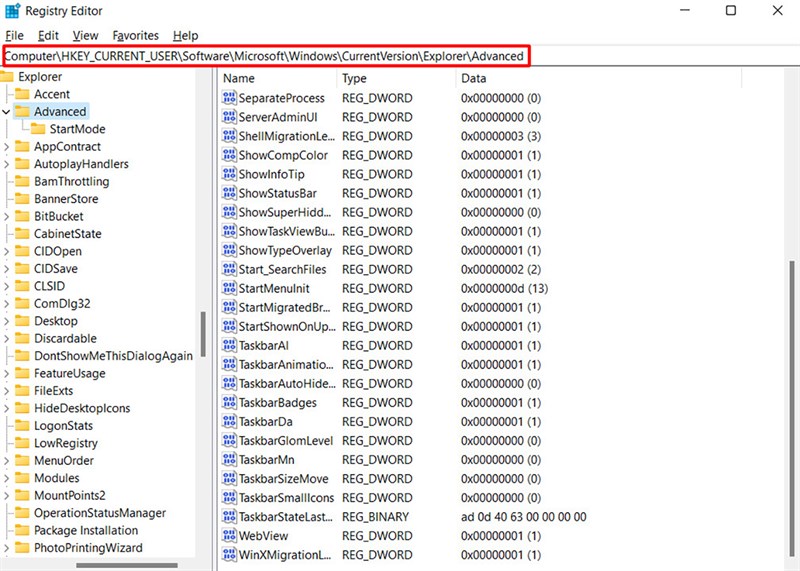Click the TaskbarBadges DWORD icon

pyautogui.click(x=229, y=403)
